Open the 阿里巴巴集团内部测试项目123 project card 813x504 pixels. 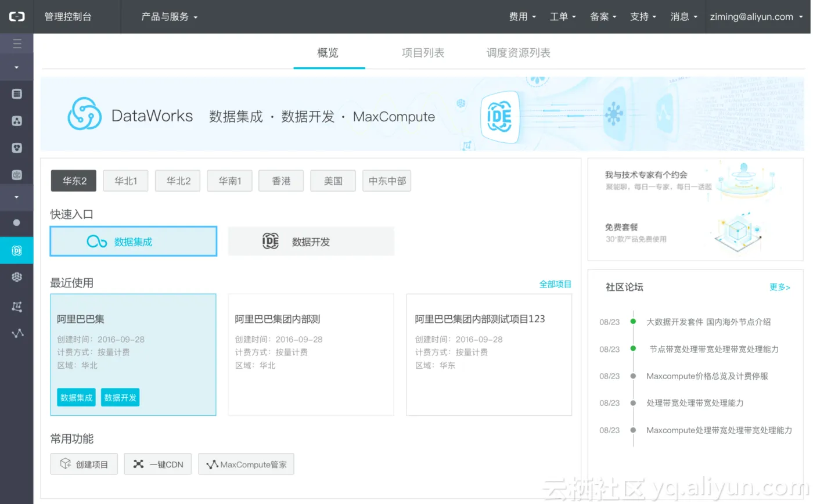(489, 354)
